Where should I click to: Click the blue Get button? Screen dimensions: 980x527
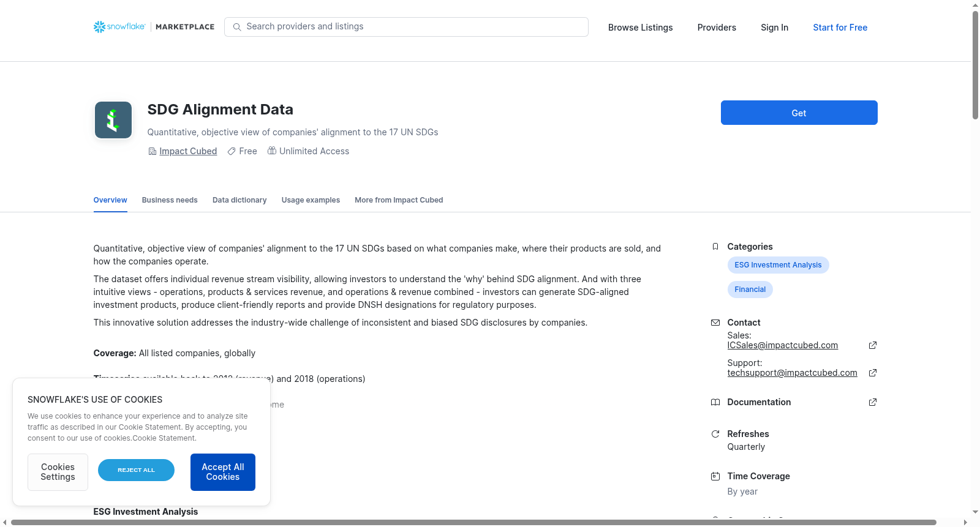click(799, 113)
